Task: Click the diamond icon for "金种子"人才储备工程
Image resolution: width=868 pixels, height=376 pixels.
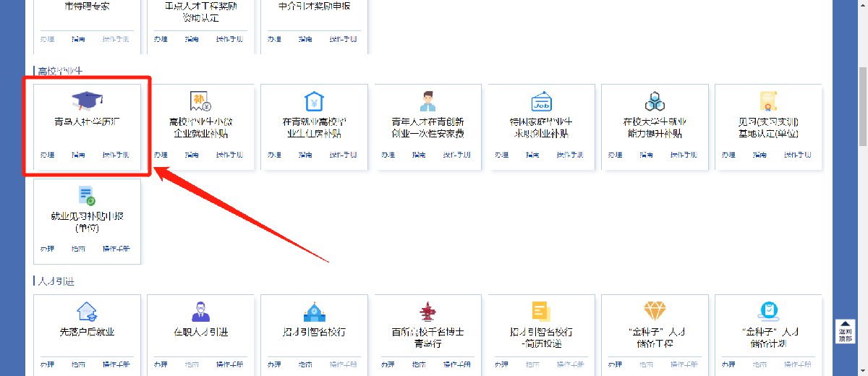Action: pos(655,312)
